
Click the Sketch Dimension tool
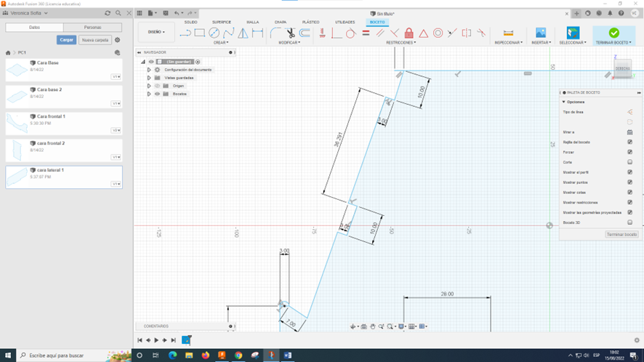click(257, 33)
